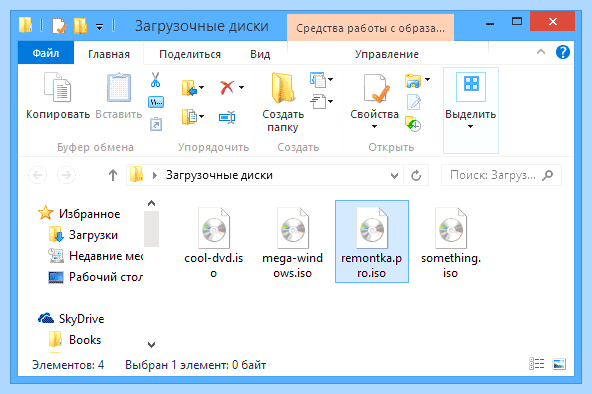Click the search magnifier icon

(x=547, y=175)
